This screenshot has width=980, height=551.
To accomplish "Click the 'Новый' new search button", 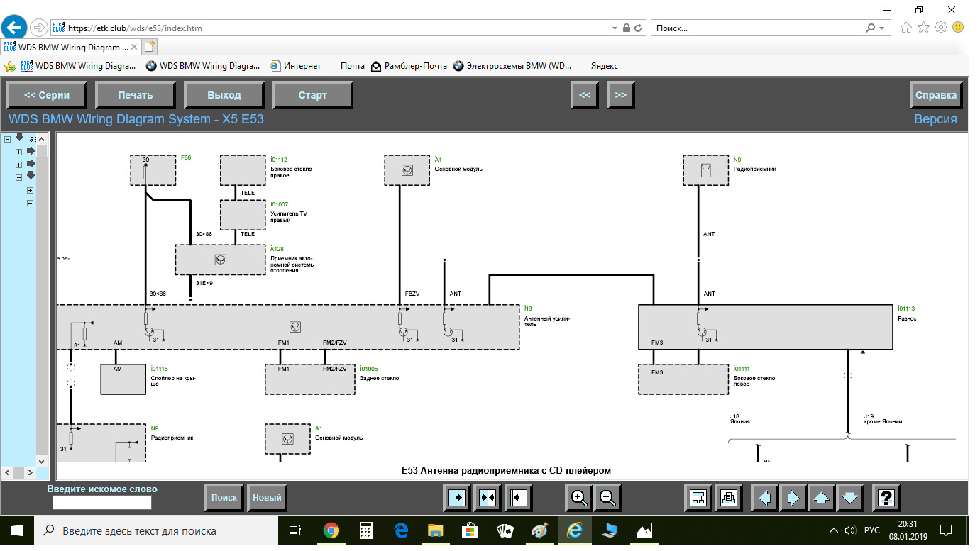I will point(268,498).
